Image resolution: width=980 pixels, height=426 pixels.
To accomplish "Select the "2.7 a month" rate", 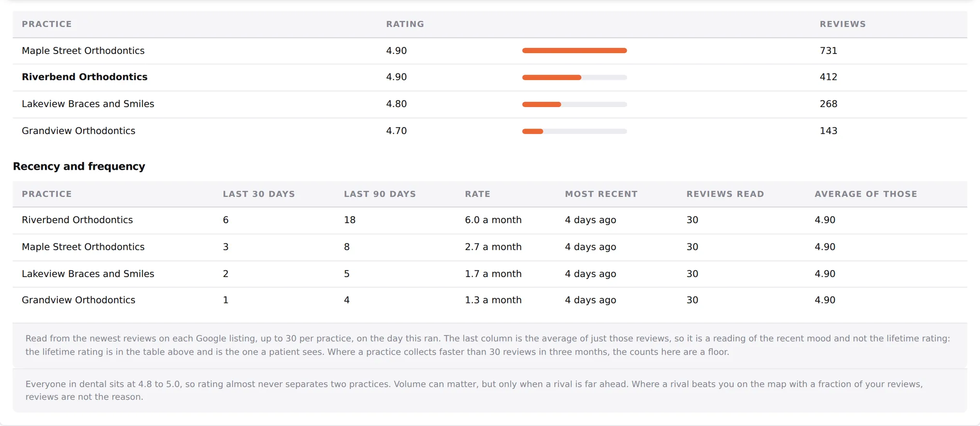I will coord(493,247).
